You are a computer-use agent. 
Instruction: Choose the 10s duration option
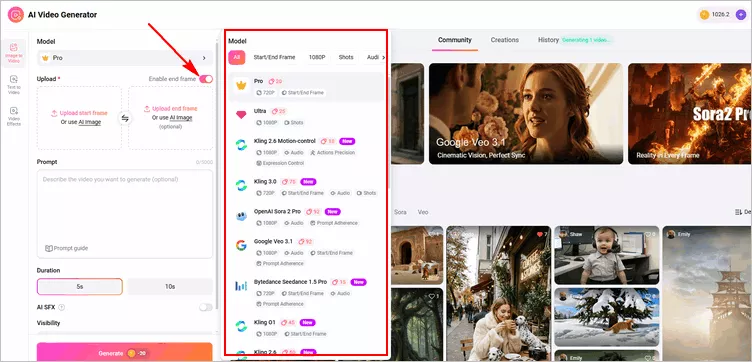(x=170, y=287)
